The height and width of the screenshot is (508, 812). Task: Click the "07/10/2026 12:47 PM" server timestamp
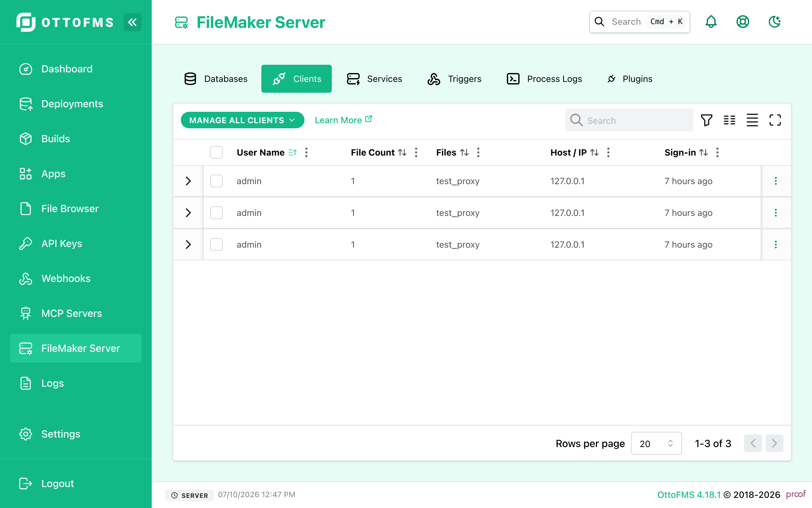click(256, 495)
